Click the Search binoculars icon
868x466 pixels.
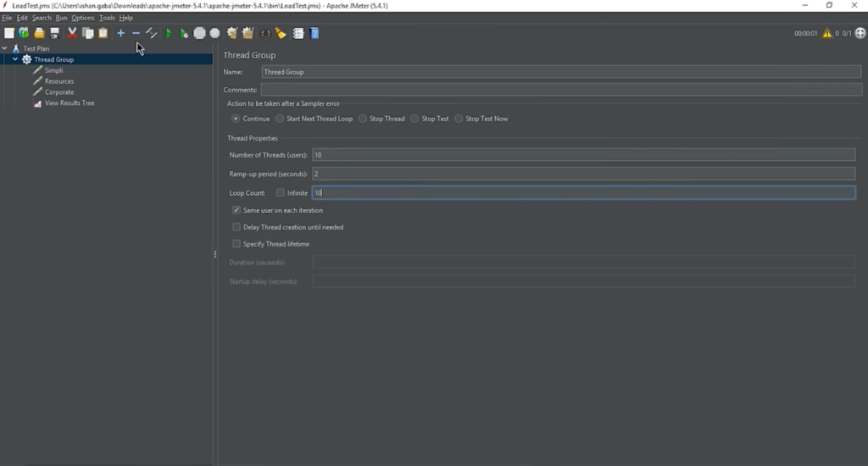pos(265,33)
